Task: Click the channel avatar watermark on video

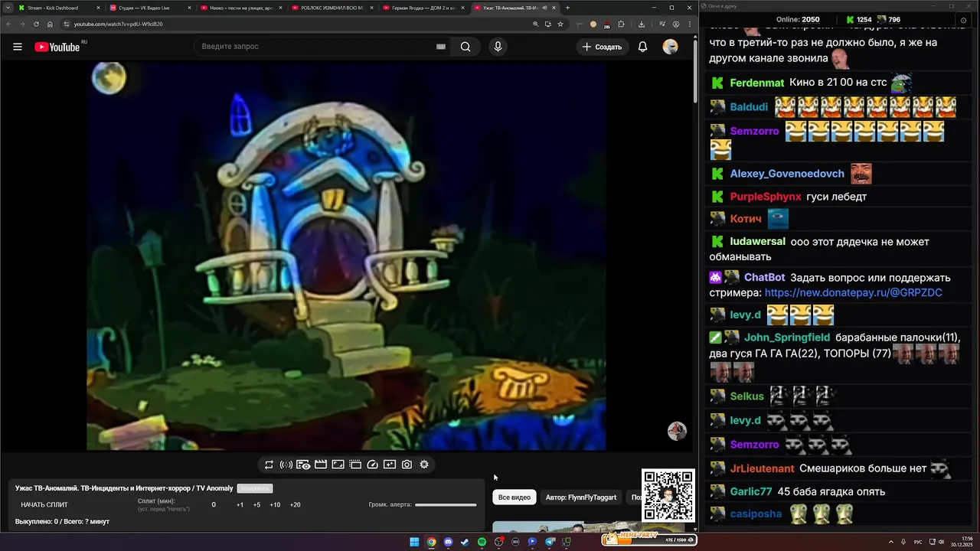Action: coord(677,431)
